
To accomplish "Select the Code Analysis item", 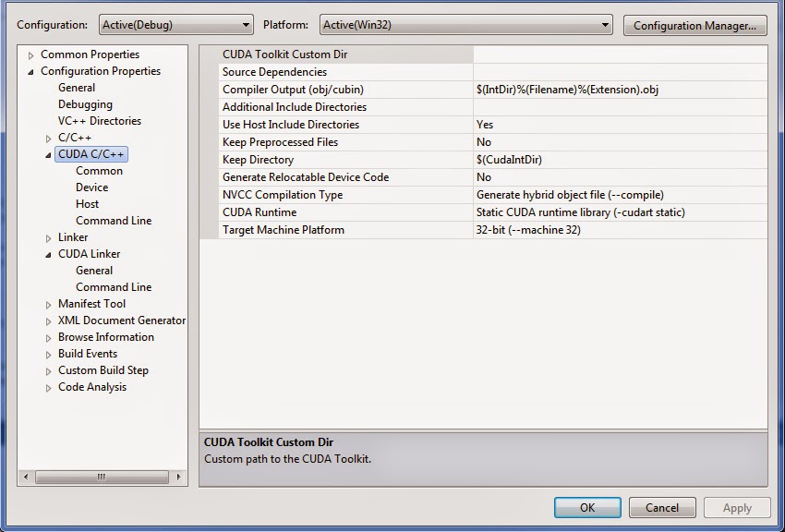I will pos(92,387).
